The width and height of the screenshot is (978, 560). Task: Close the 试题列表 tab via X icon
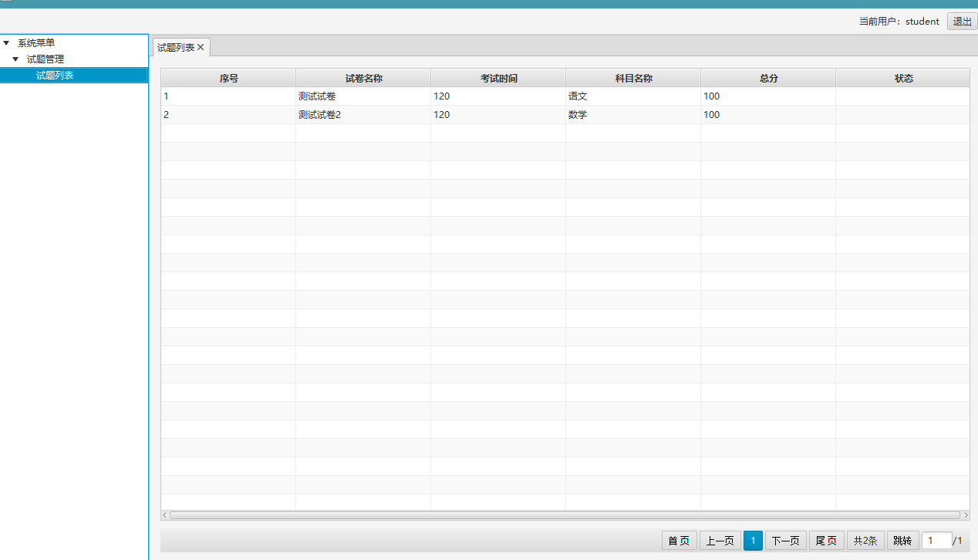point(201,48)
